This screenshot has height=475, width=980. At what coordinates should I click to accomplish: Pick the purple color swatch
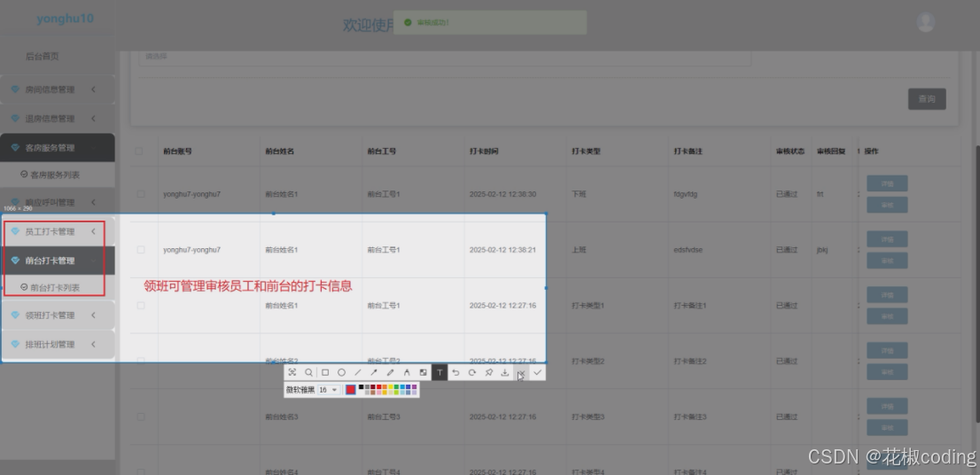(414, 387)
